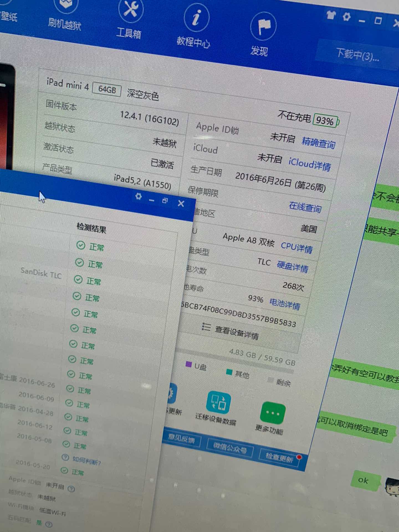The width and height of the screenshot is (399, 532).
Task: Click the purple U盘 legend swatch
Action: (189, 364)
